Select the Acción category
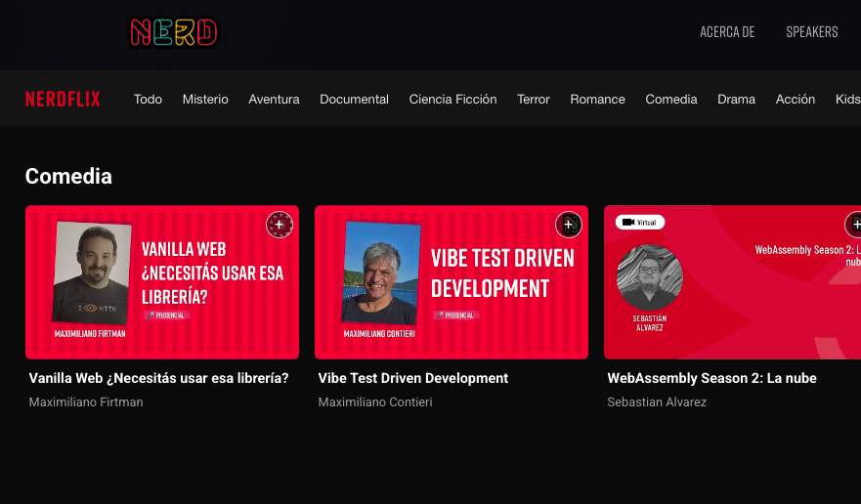This screenshot has height=504, width=861. click(796, 99)
